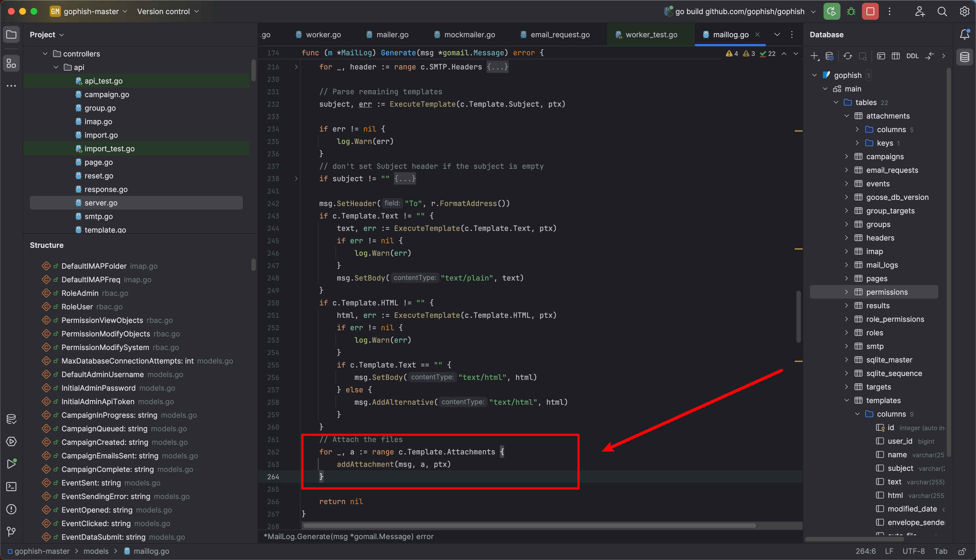Click cursor position 264:6 in status bar
This screenshot has width=976, height=560.
click(866, 551)
